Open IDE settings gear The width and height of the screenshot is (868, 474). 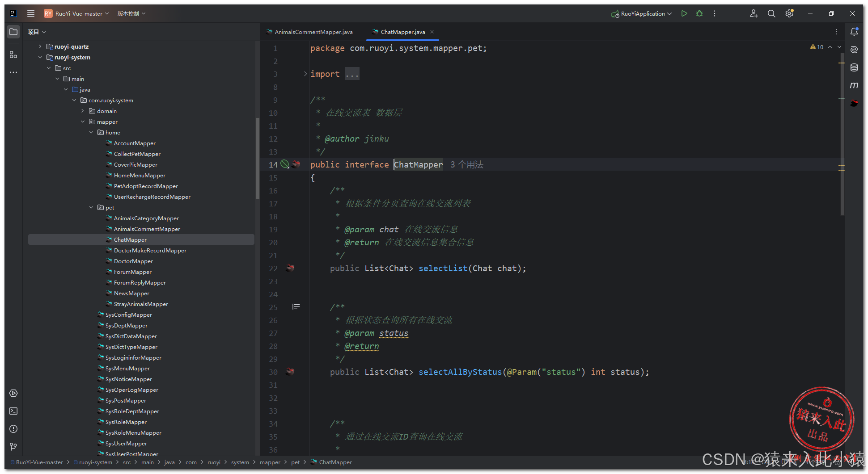789,13
